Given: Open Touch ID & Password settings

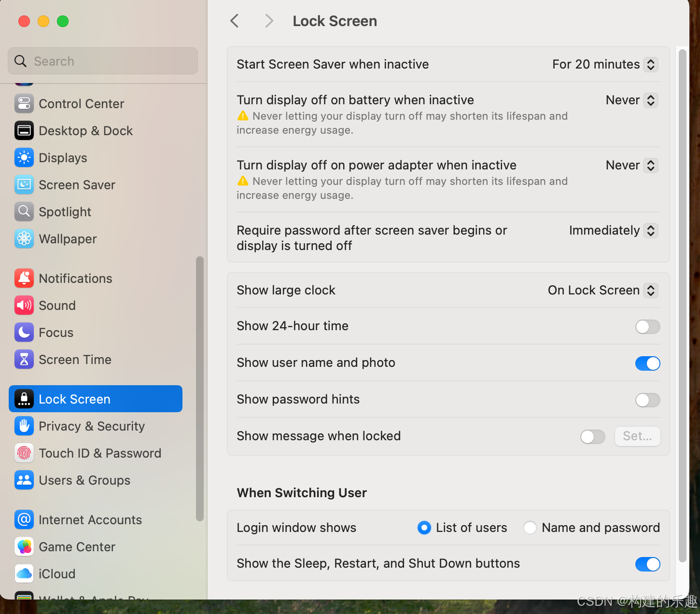Looking at the screenshot, I should pyautogui.click(x=96, y=453).
